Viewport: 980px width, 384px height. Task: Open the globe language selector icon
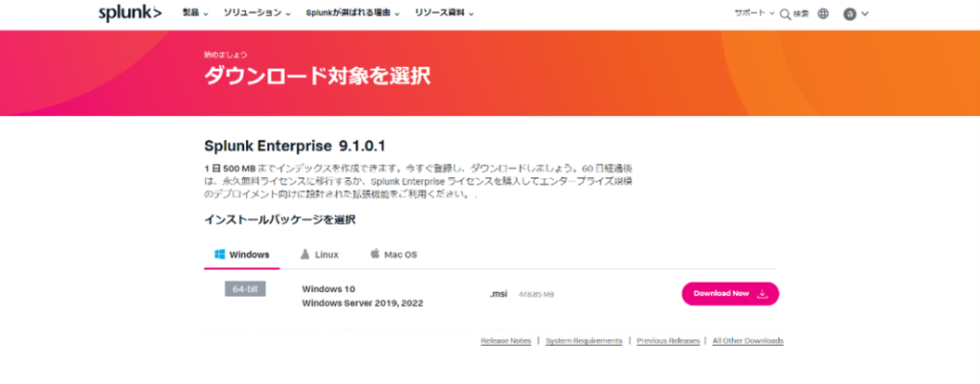pyautogui.click(x=823, y=13)
